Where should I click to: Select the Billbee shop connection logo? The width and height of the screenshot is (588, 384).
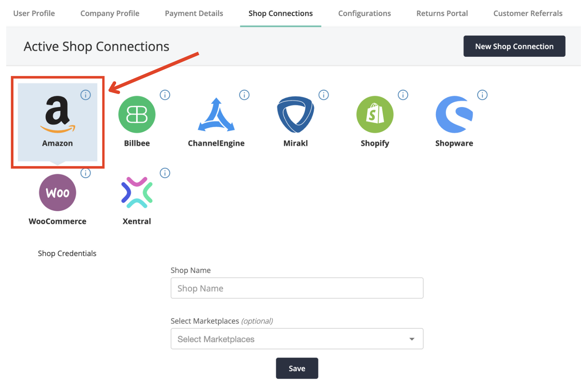point(137,114)
